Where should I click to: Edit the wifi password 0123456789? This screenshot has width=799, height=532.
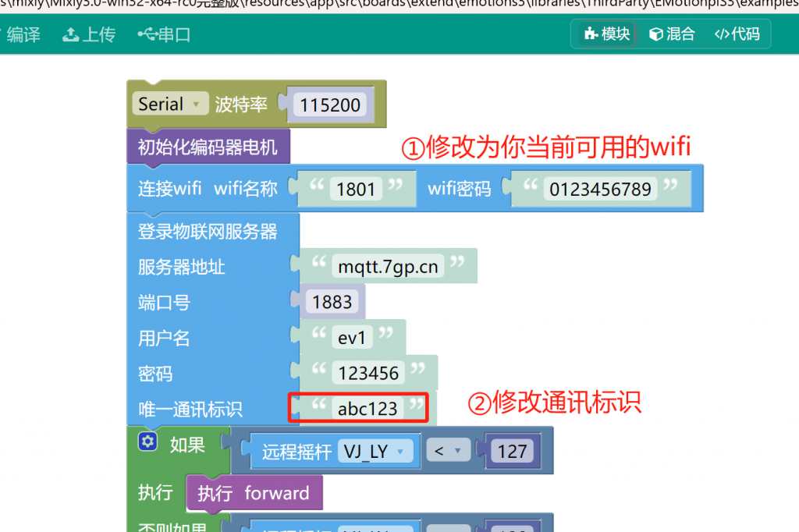click(600, 190)
